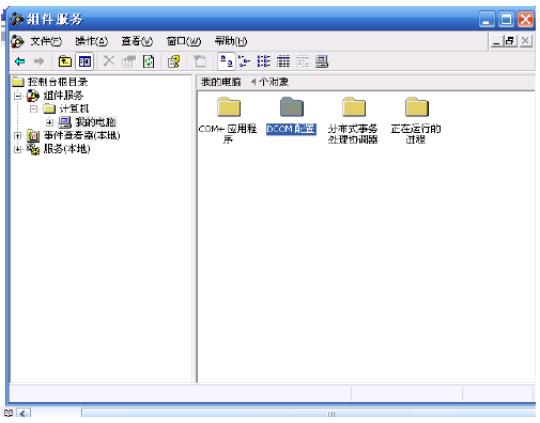Open the 查看(V) menu

(137, 42)
